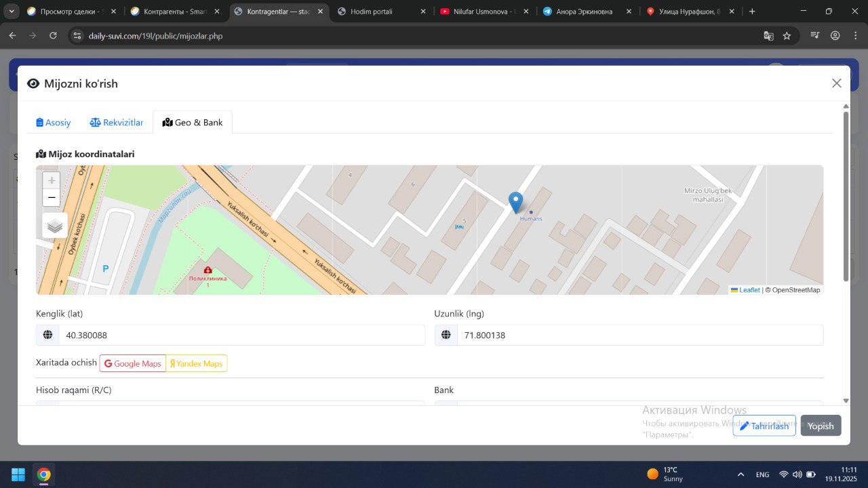Image resolution: width=868 pixels, height=488 pixels.
Task: Open a new browser tab
Action: pos(752,12)
